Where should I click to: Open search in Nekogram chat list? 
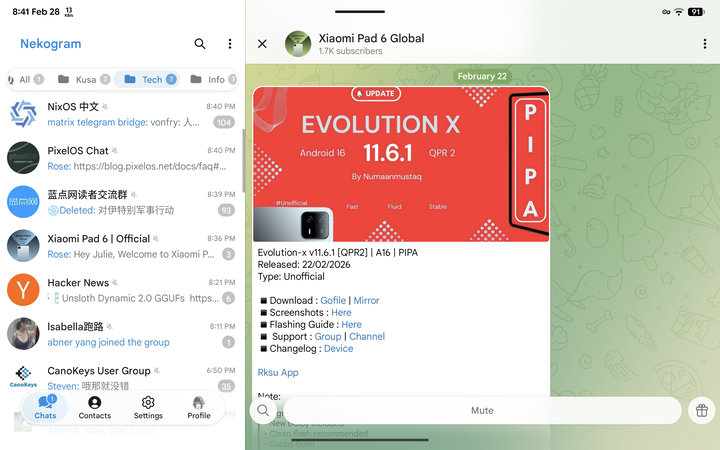200,44
